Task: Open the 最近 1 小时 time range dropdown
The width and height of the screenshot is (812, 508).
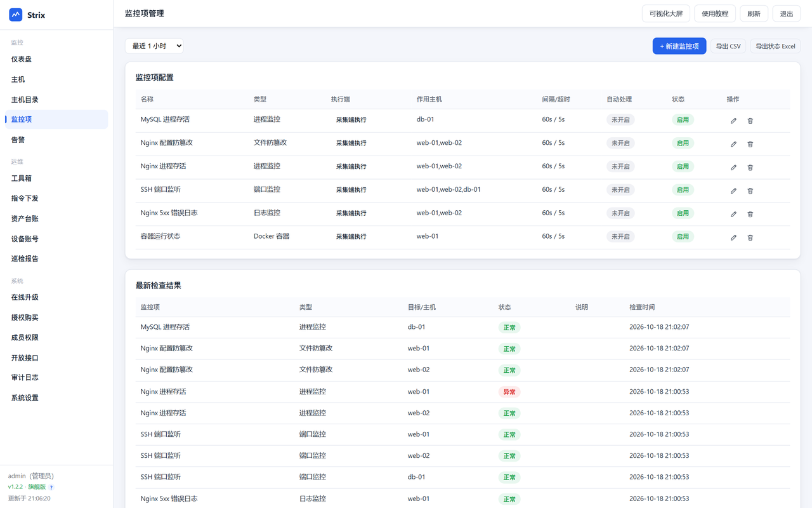Action: pyautogui.click(x=155, y=46)
